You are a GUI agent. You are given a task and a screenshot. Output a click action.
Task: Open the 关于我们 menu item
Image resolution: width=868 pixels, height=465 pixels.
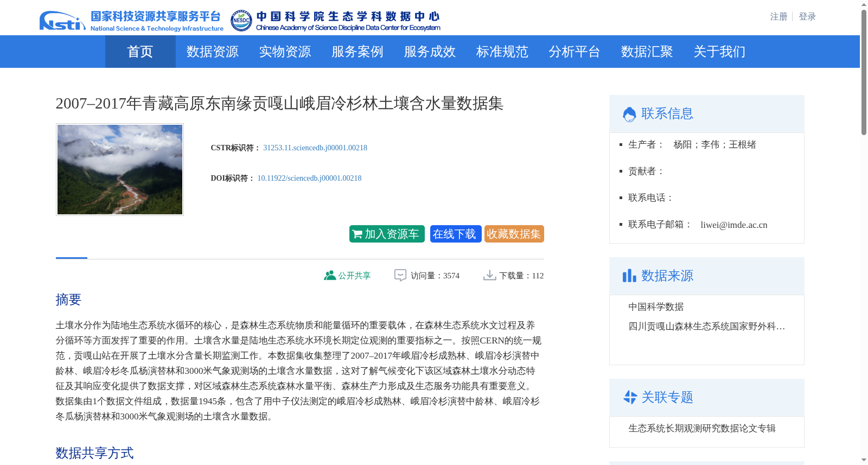(x=719, y=52)
